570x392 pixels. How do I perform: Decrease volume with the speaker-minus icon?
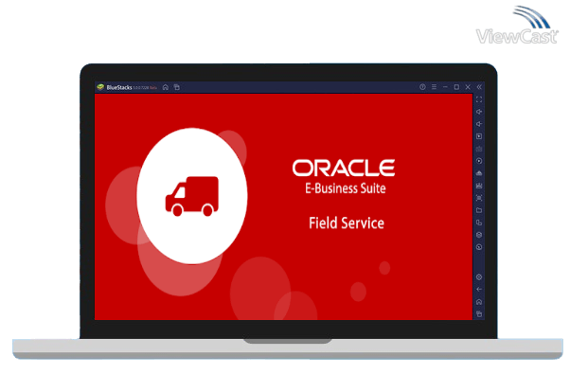[x=479, y=124]
